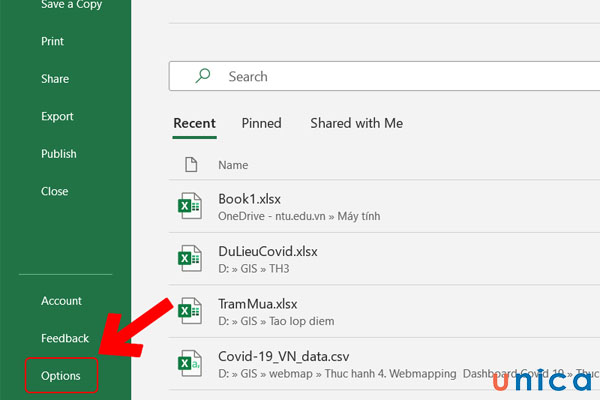Click the file type icon column header
The image size is (600, 400).
click(x=191, y=164)
